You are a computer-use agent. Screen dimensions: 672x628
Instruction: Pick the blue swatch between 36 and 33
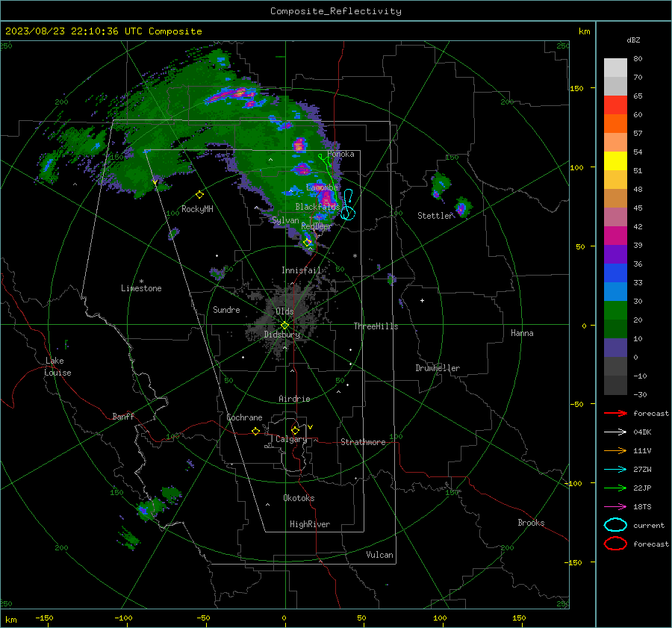point(615,273)
